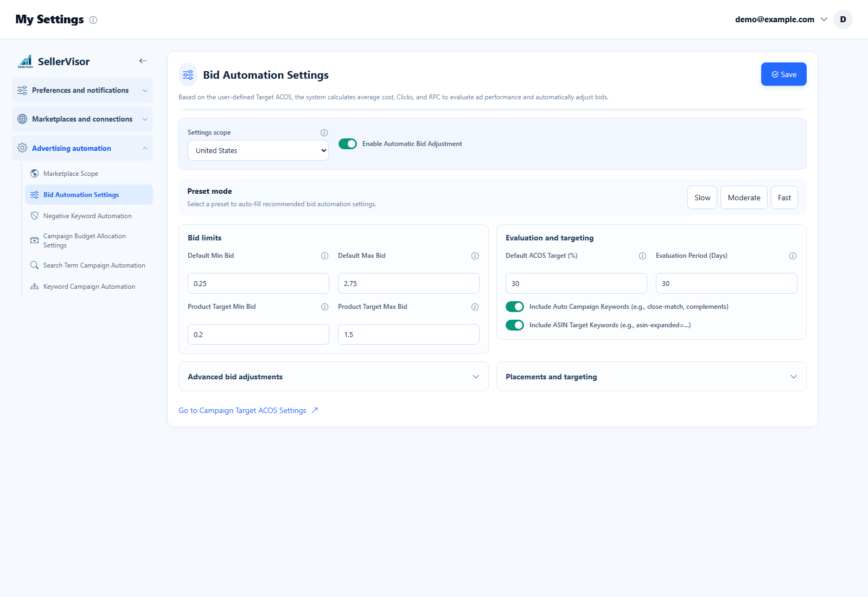
Task: Click the Product Target Max Bid field
Action: click(409, 334)
